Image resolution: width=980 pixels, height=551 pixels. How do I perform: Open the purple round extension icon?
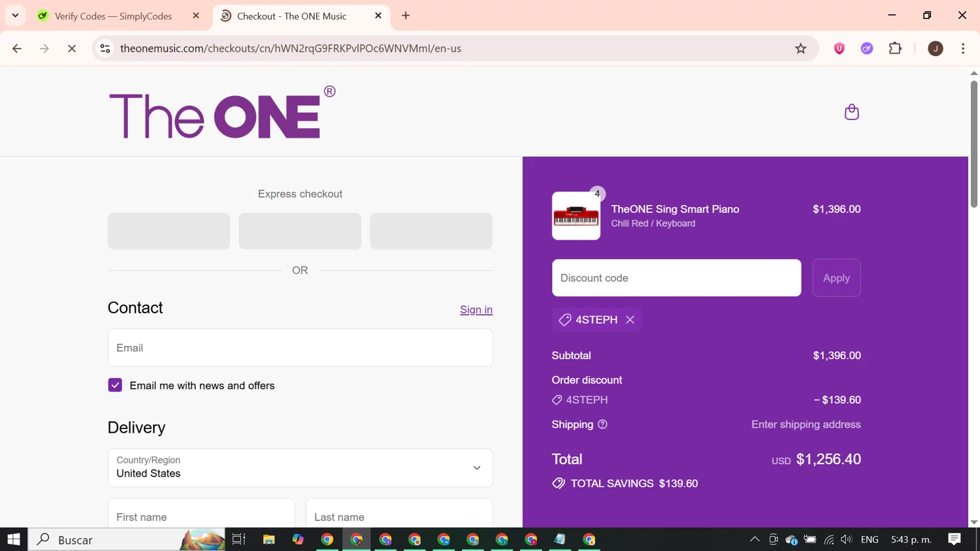[867, 48]
